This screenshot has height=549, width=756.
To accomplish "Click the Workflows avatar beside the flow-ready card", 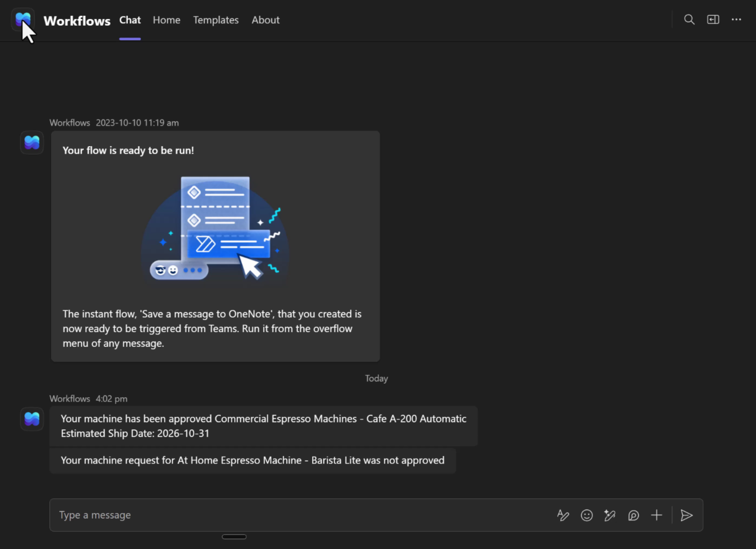I will tap(32, 142).
